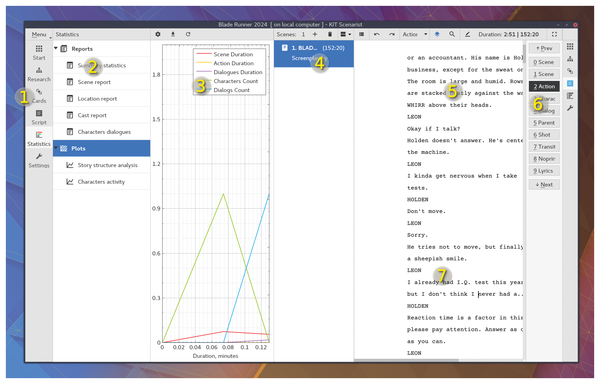This screenshot has height=384, width=600.
Task: Refresh the statistics plot
Action: point(188,34)
